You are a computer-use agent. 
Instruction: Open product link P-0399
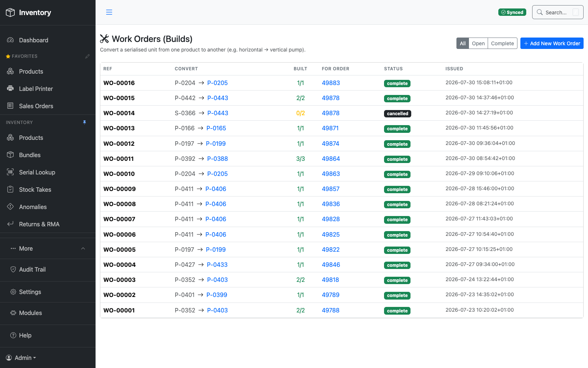pos(217,295)
